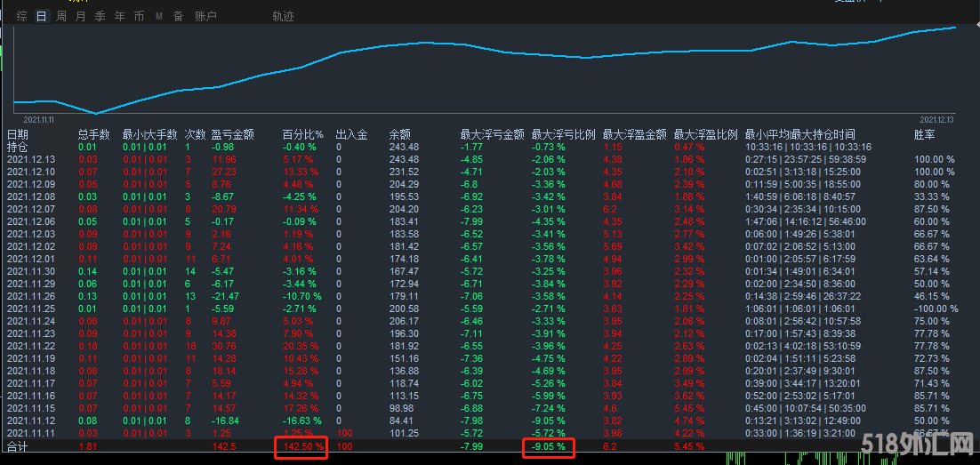Click the 百分比% column header
This screenshot has height=465, width=980.
pos(303,134)
